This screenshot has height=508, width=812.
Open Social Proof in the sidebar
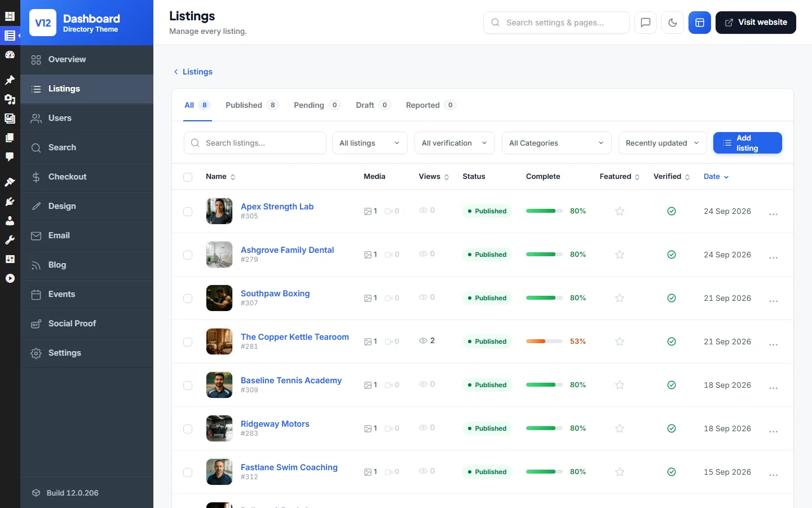87,323
